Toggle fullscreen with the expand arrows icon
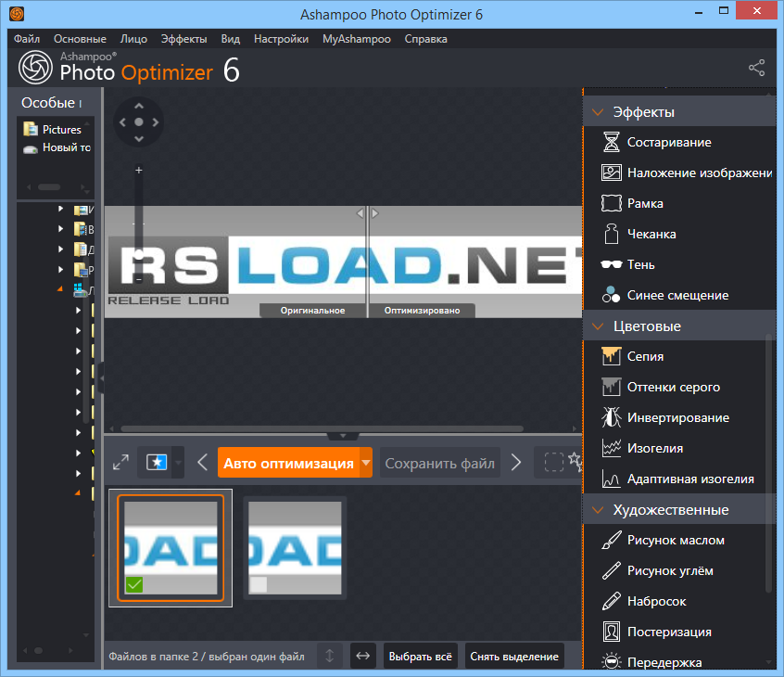The image size is (784, 677). click(120, 462)
